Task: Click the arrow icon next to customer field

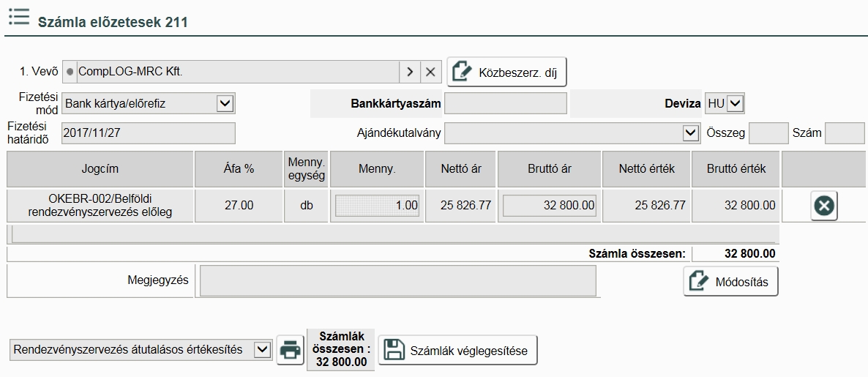Action: pos(410,72)
